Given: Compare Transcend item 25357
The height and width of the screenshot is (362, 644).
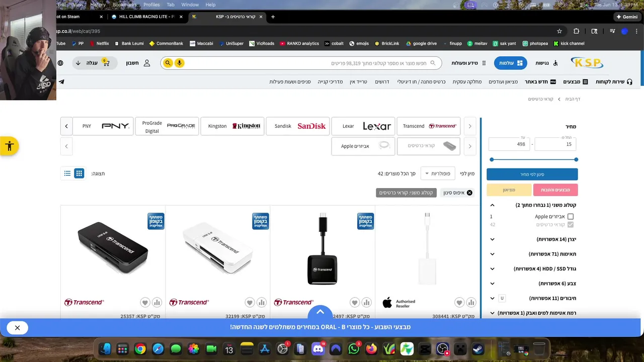Looking at the screenshot, I should pyautogui.click(x=157, y=302).
